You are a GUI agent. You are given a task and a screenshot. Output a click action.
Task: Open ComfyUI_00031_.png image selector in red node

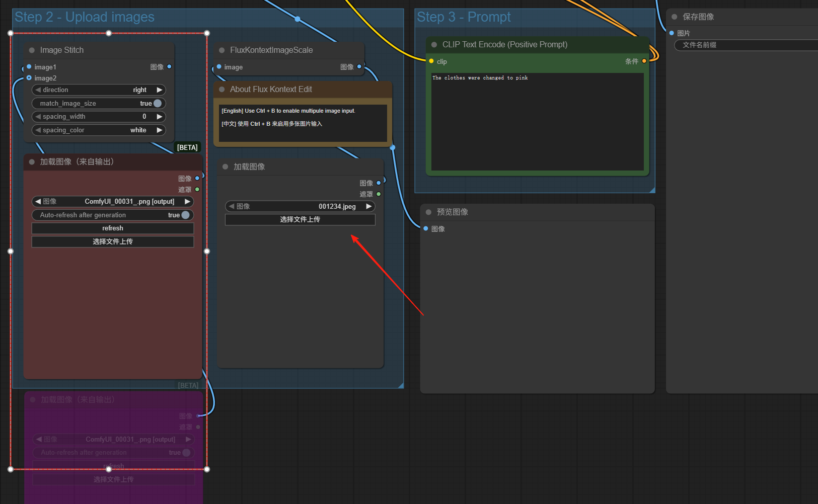[x=129, y=201]
